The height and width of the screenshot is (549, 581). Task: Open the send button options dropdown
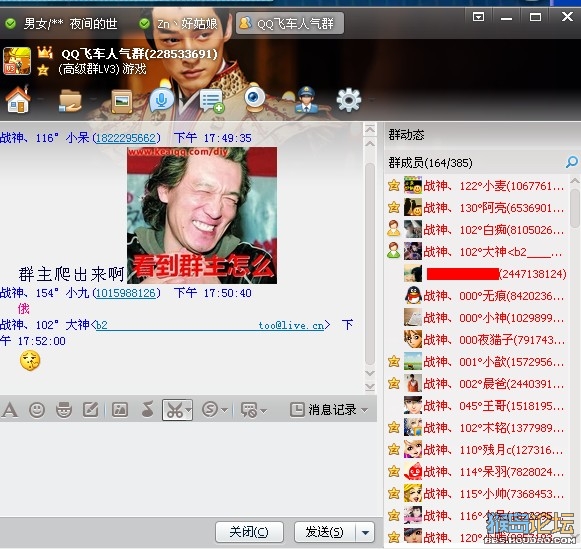point(365,533)
